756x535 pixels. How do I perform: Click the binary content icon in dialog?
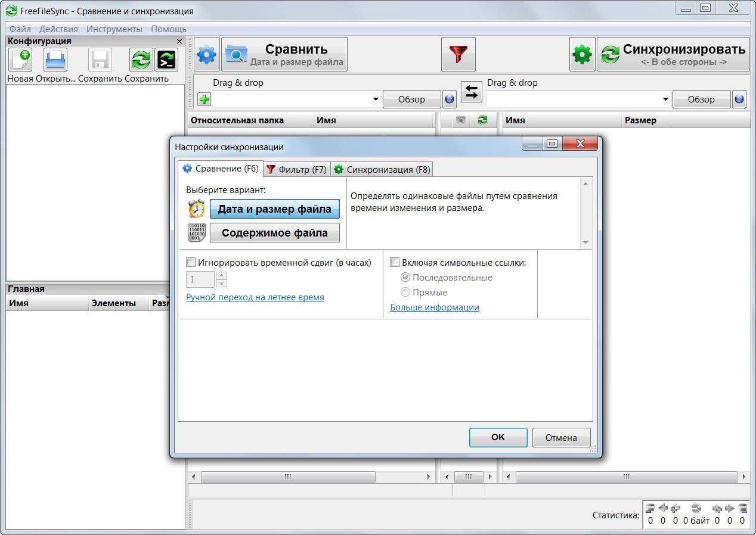pos(196,232)
